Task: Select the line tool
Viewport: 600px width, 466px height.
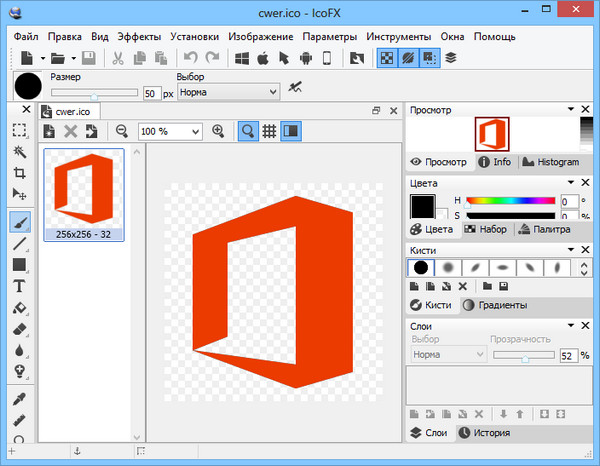Action: tap(19, 244)
